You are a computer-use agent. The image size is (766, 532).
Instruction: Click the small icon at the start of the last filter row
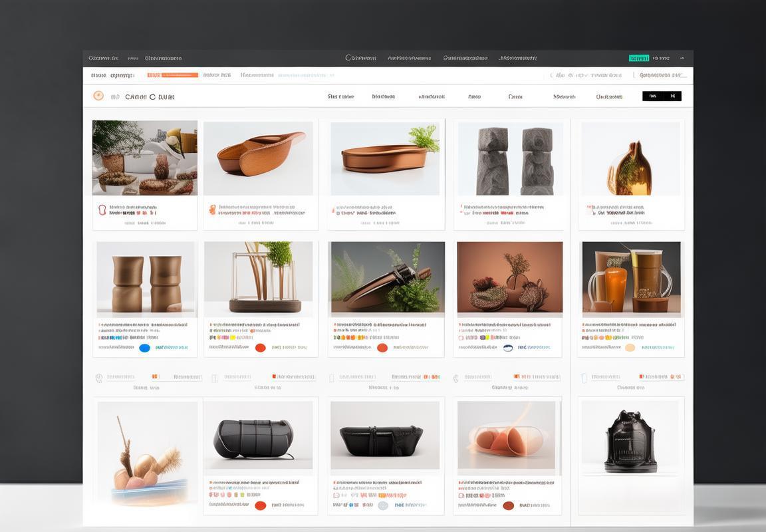584,378
